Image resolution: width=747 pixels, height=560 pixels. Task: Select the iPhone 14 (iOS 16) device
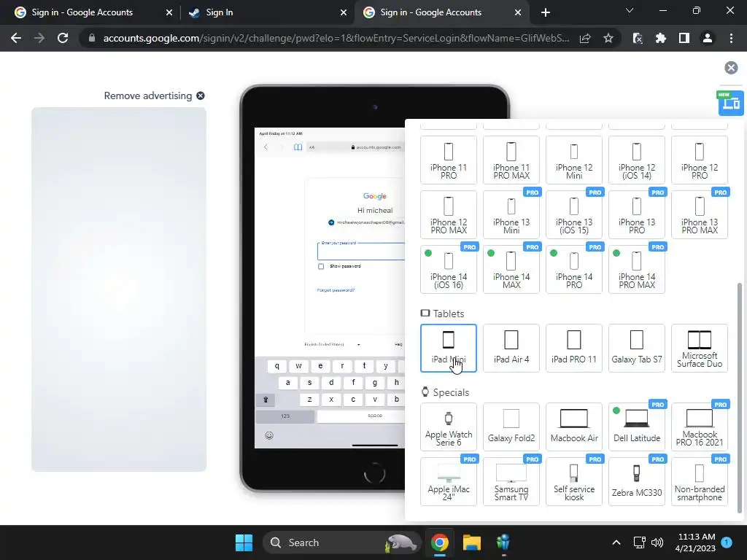pyautogui.click(x=449, y=270)
